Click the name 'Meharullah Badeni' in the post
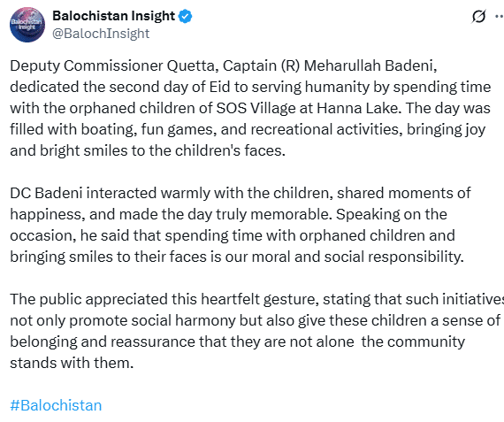504x422 pixels. [x=369, y=65]
